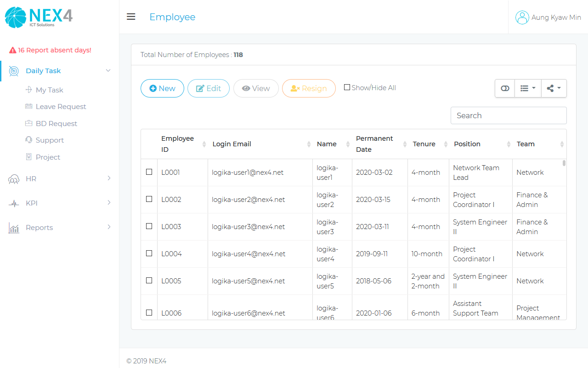Expand the HR sidebar menu chevron

point(109,178)
